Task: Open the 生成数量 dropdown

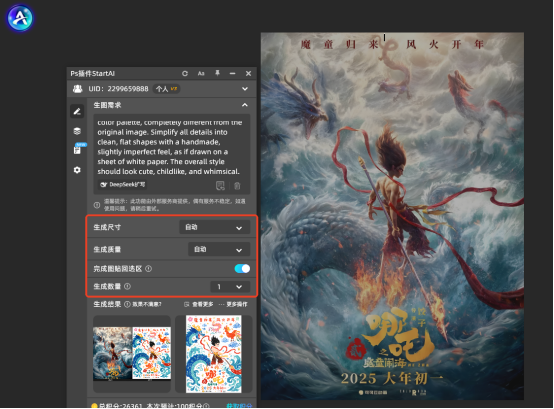Action: [230, 287]
